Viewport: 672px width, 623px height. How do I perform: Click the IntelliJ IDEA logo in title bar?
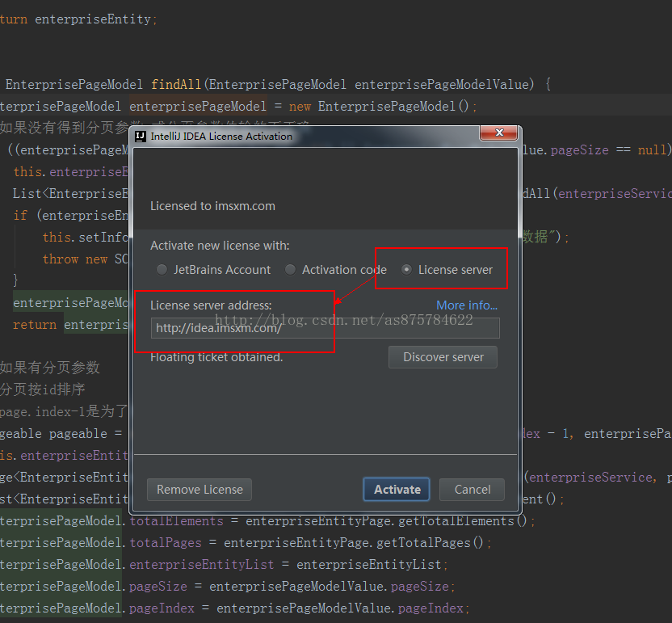(x=141, y=137)
